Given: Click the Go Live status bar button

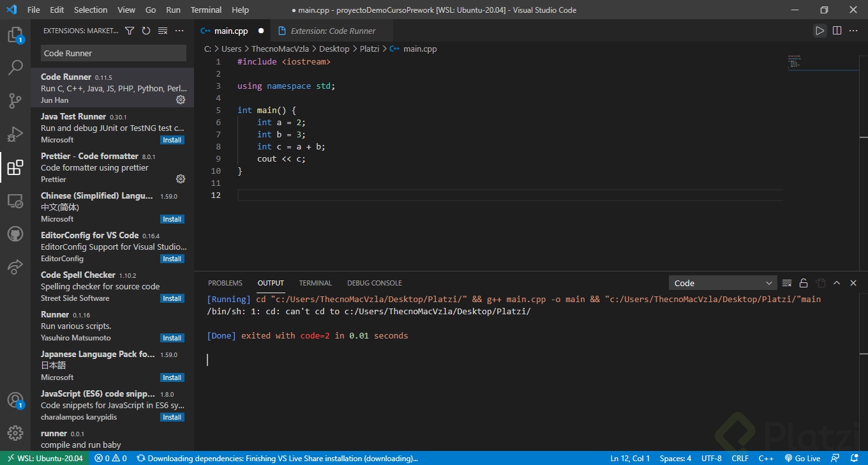Looking at the screenshot, I should click(802, 458).
